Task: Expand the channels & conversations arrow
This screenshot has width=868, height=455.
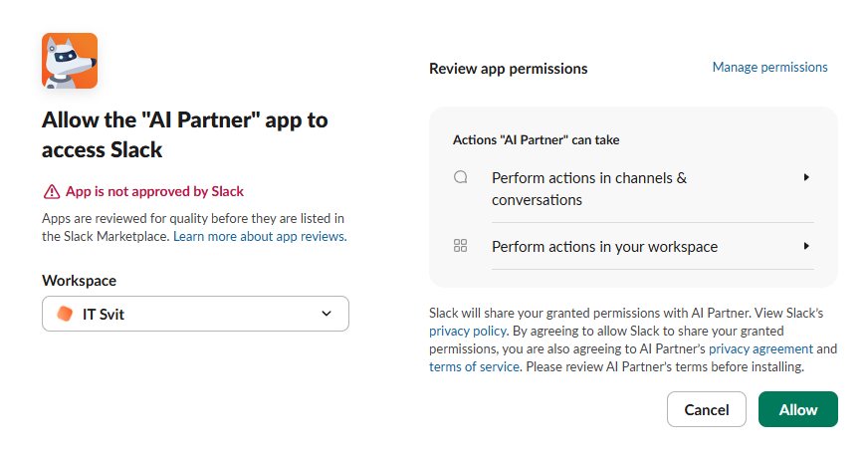Action: coord(806,177)
